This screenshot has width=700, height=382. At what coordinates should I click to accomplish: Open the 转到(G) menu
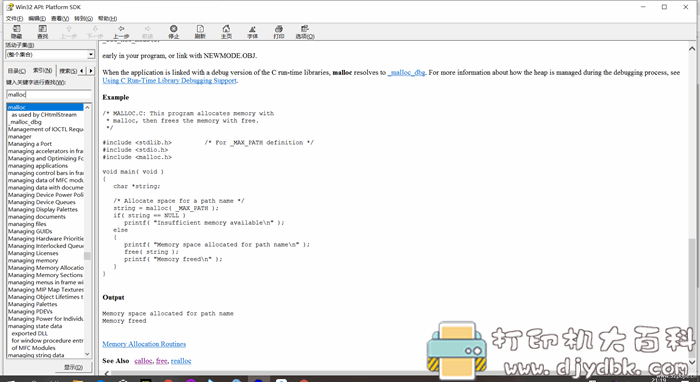pos(83,18)
